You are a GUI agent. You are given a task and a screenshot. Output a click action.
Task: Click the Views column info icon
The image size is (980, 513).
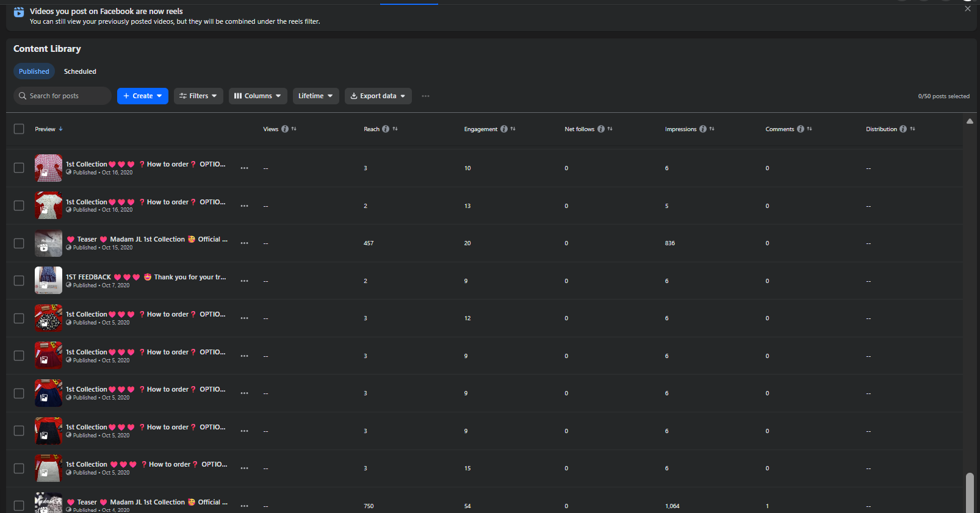pos(285,129)
